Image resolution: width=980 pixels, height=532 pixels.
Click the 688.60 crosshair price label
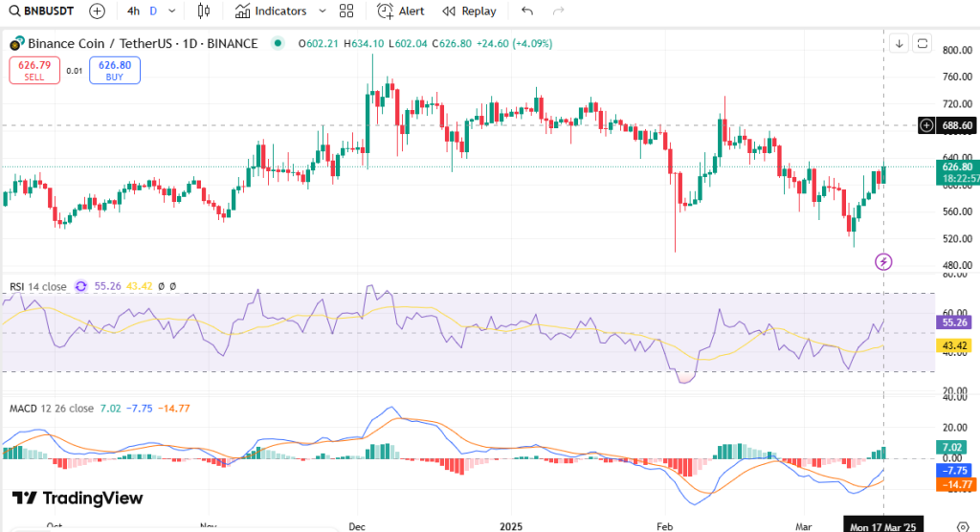pos(957,125)
